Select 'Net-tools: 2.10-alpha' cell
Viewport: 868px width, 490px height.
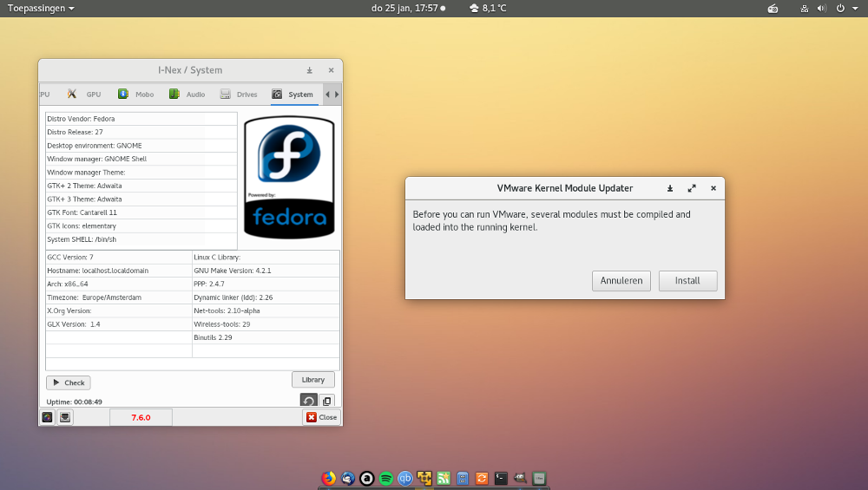pos(266,310)
